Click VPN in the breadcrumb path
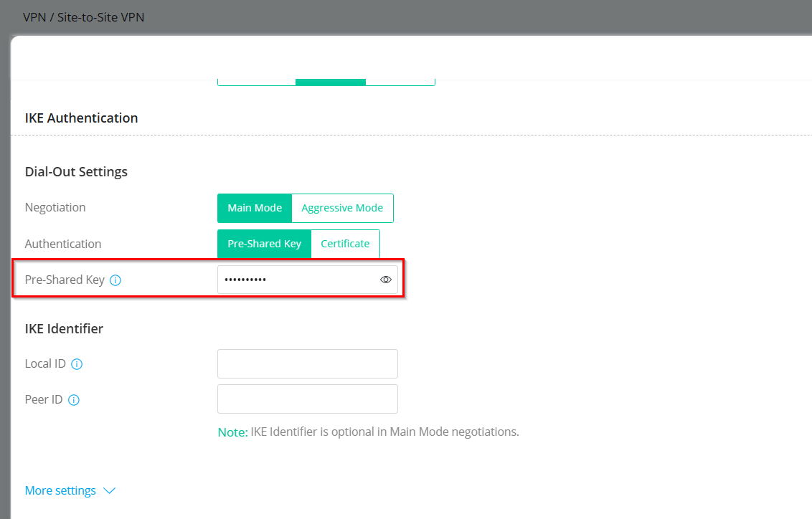The height and width of the screenshot is (519, 812). (34, 16)
